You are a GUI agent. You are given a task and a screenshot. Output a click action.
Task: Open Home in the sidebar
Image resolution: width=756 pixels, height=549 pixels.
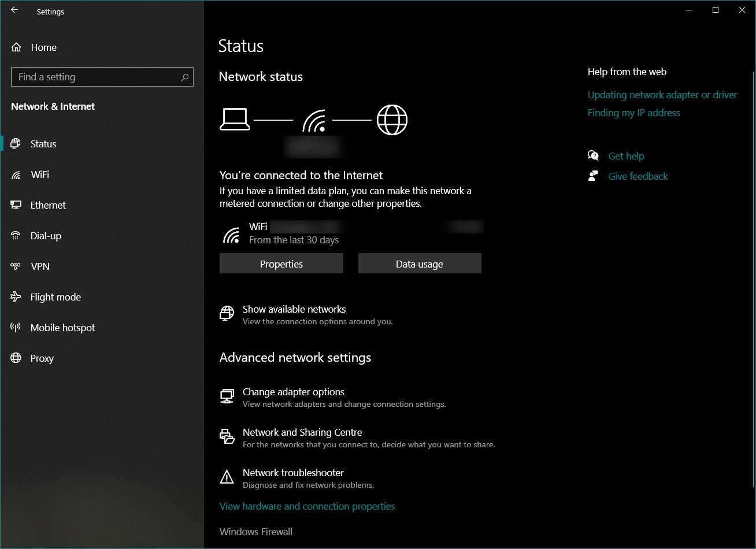point(44,47)
